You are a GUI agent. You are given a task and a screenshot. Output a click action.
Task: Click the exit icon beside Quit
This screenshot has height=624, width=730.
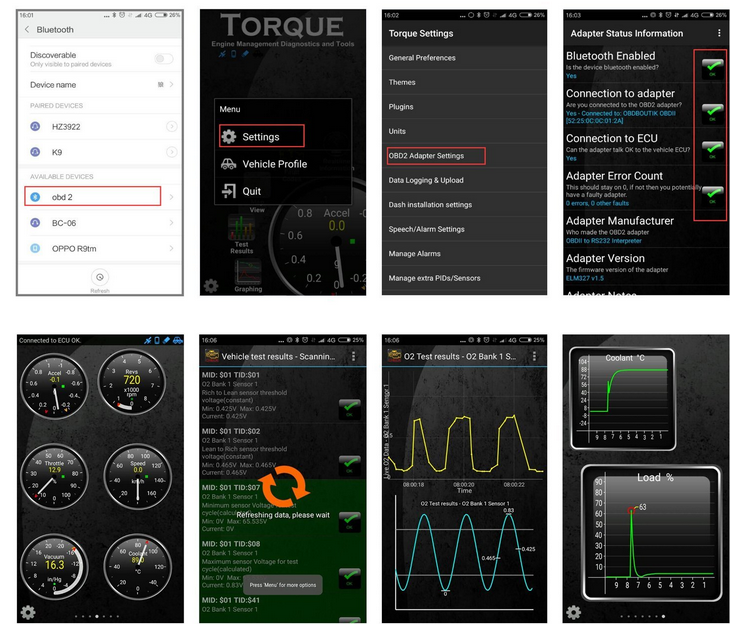pos(228,191)
